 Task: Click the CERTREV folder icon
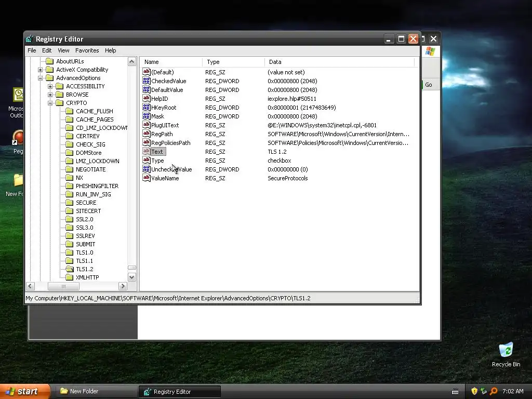(70, 136)
